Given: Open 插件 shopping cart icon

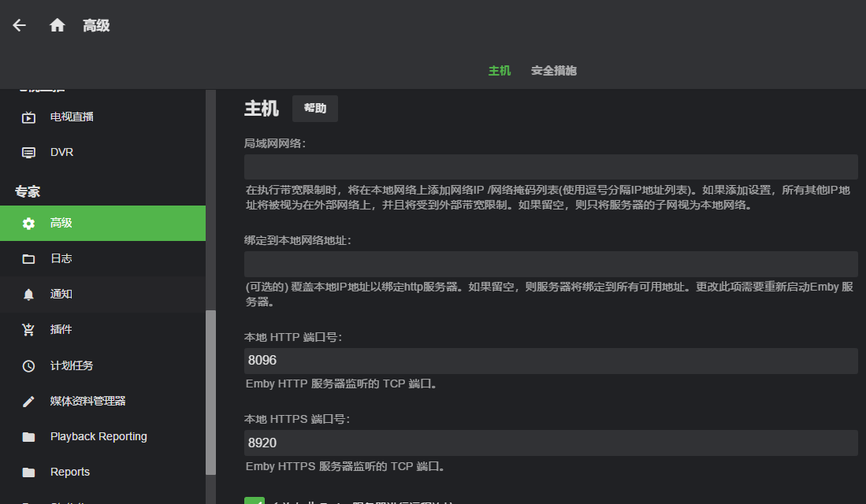Looking at the screenshot, I should point(29,330).
